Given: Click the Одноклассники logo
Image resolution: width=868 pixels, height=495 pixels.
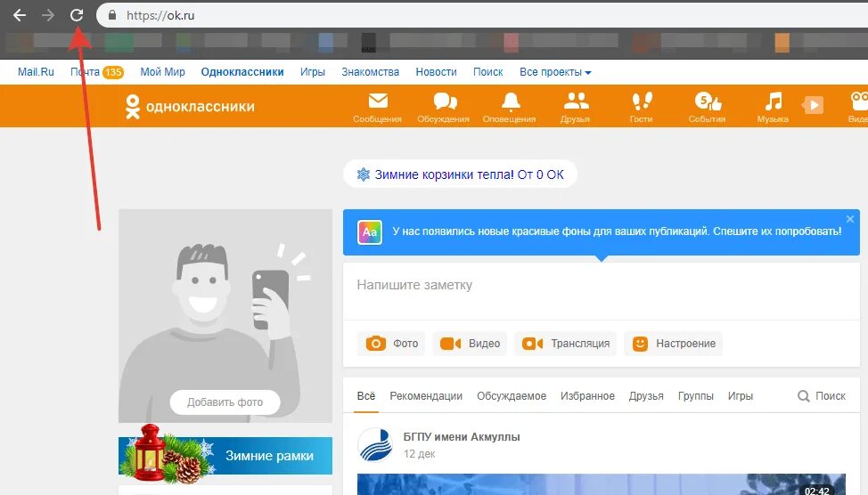Looking at the screenshot, I should [190, 106].
